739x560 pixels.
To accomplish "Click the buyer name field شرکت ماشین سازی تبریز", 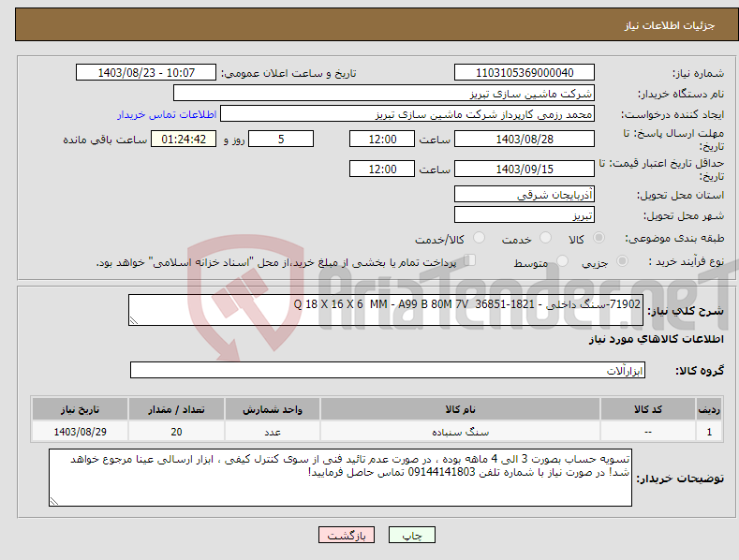I will tap(384, 93).
